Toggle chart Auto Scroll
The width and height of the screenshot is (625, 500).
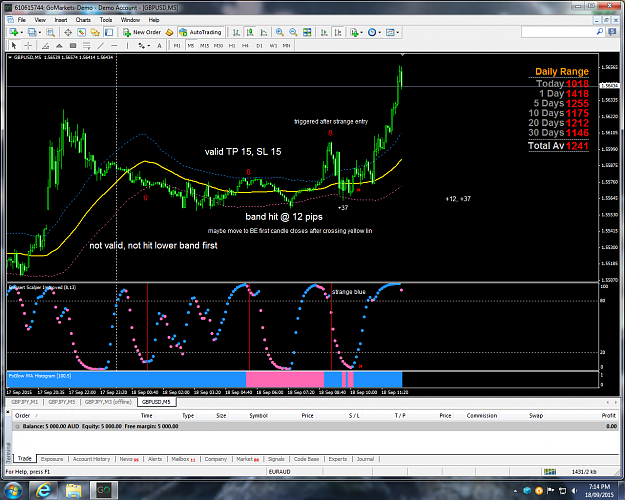point(324,32)
